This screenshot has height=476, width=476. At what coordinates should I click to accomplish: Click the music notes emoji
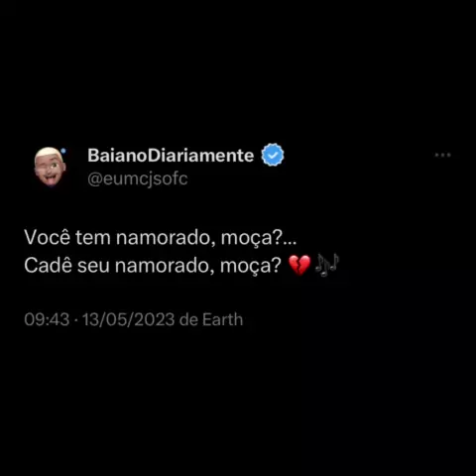(x=327, y=265)
